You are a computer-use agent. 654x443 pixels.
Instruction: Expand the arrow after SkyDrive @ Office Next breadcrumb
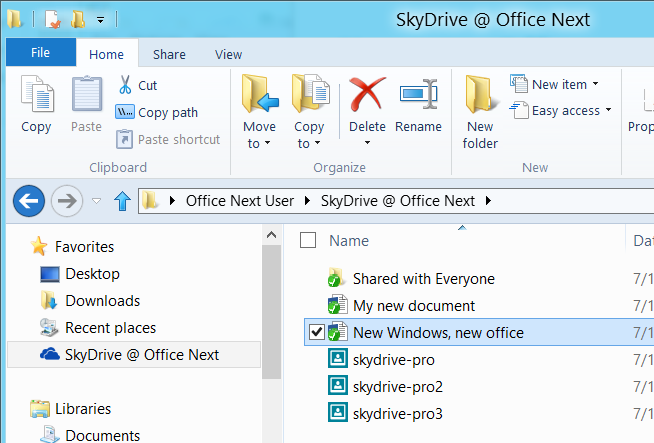click(488, 201)
